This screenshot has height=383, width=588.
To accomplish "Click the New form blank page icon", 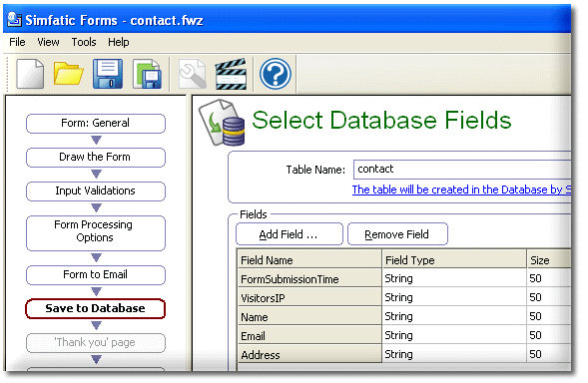I will [x=30, y=74].
